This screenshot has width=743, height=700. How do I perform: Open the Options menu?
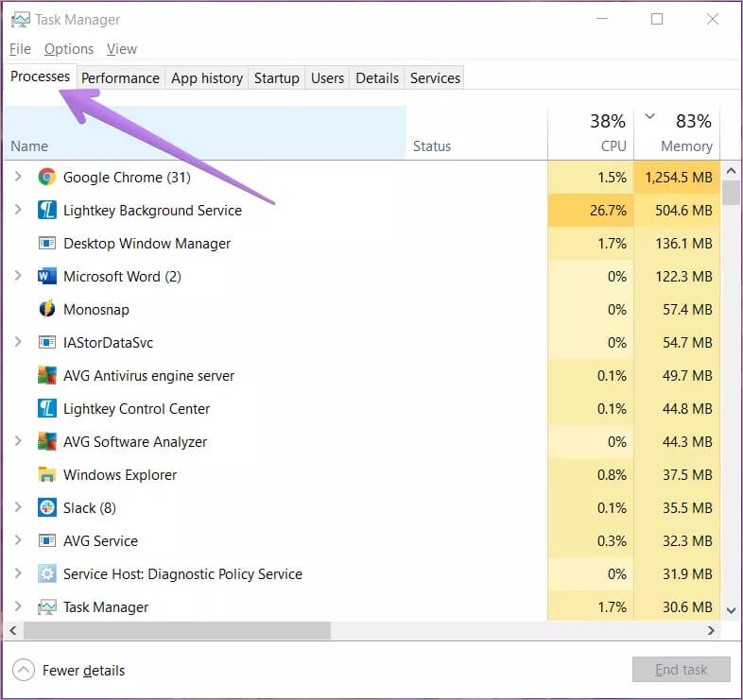click(69, 49)
